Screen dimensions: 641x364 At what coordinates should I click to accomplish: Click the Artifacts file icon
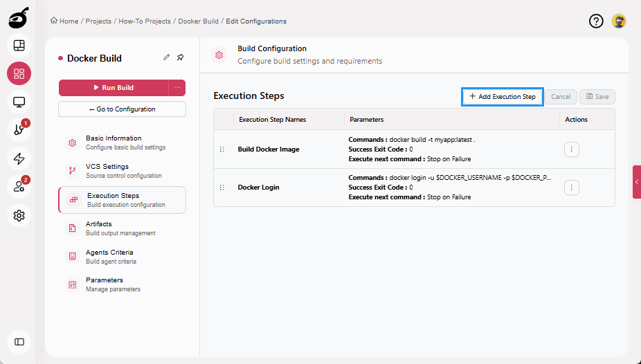73,228
